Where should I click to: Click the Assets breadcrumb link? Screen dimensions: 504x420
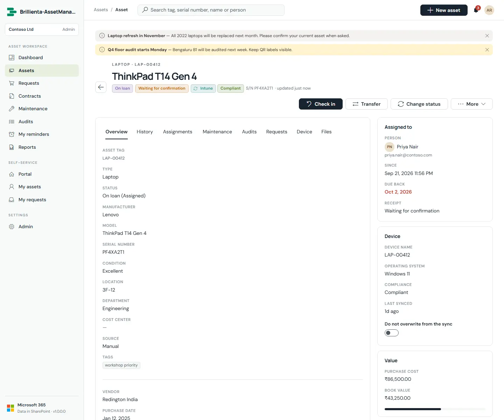pos(101,10)
